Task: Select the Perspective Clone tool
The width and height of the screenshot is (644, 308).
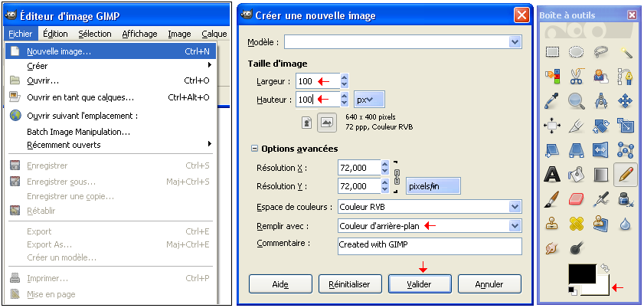Action: click(601, 224)
